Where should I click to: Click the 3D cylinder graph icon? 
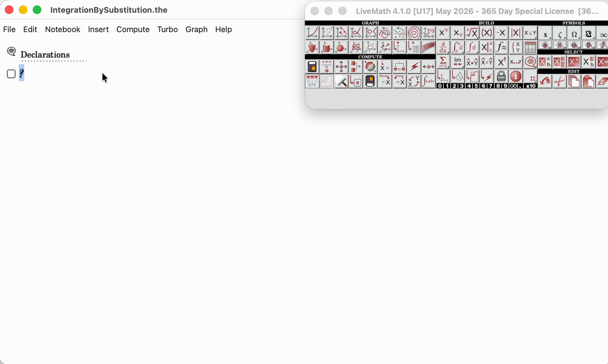pos(327,47)
